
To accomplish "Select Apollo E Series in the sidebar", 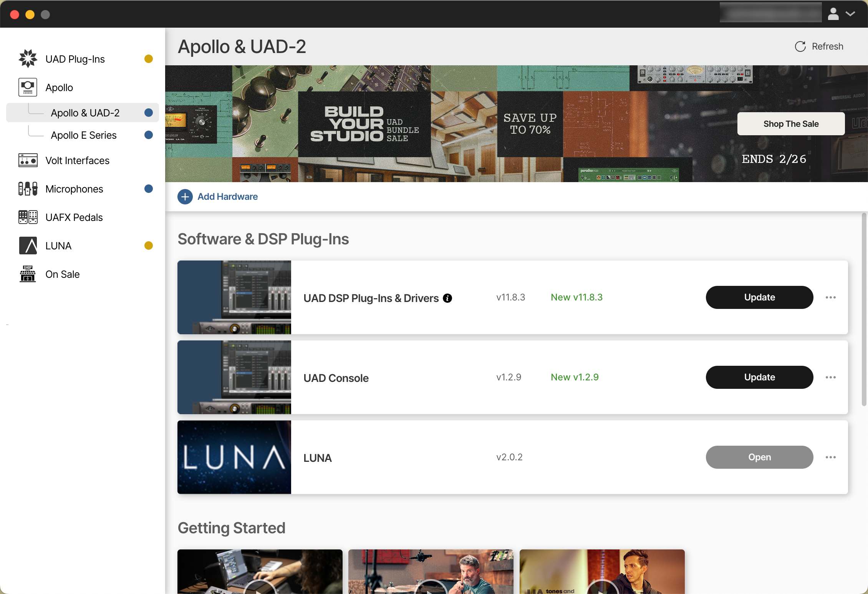I will (x=83, y=135).
